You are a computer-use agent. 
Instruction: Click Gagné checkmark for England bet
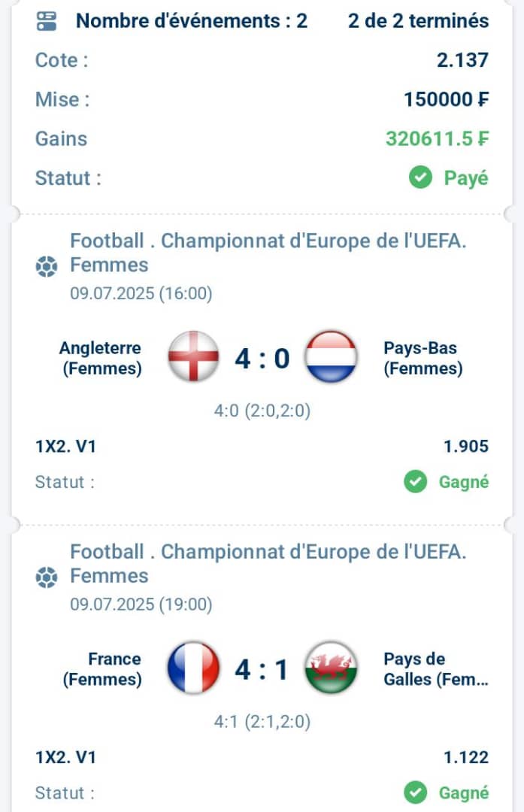415,482
